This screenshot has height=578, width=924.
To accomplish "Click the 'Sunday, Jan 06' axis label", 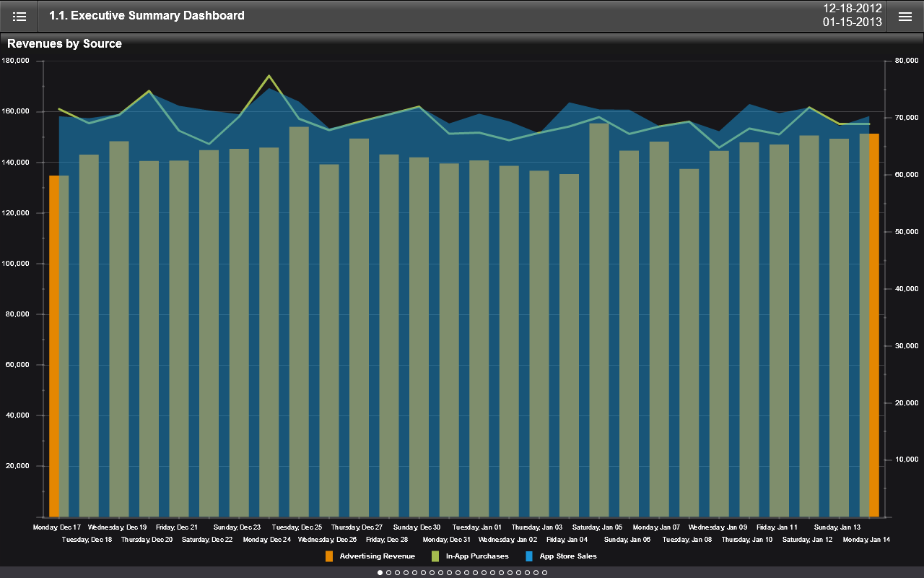I will [x=627, y=540].
